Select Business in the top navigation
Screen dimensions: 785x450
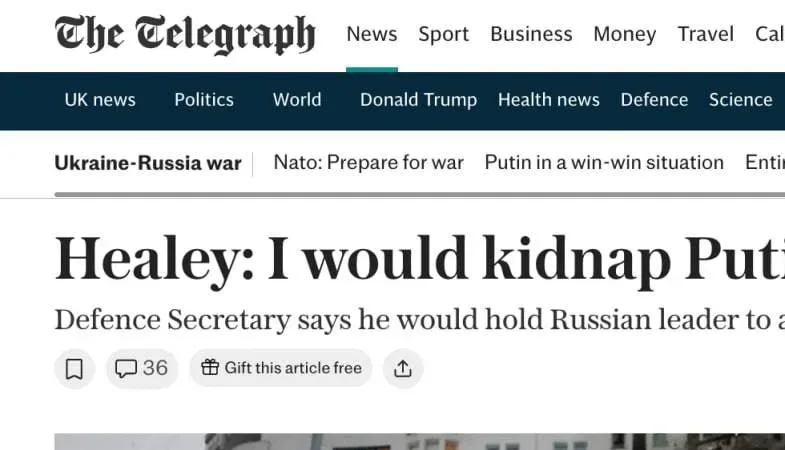pyautogui.click(x=531, y=35)
